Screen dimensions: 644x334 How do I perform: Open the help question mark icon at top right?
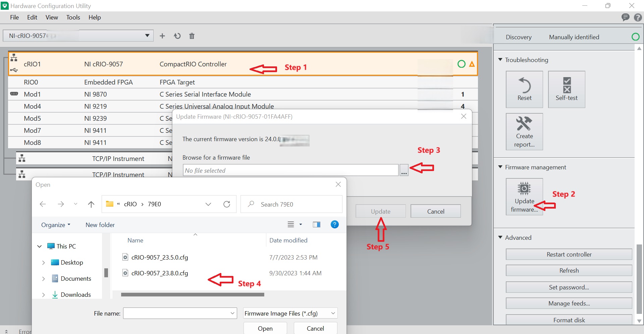tap(638, 17)
